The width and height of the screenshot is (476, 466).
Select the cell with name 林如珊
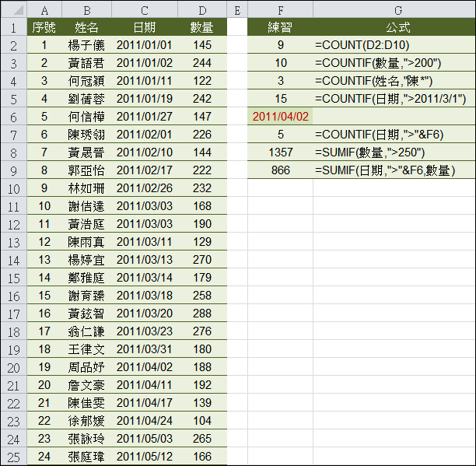[87, 188]
